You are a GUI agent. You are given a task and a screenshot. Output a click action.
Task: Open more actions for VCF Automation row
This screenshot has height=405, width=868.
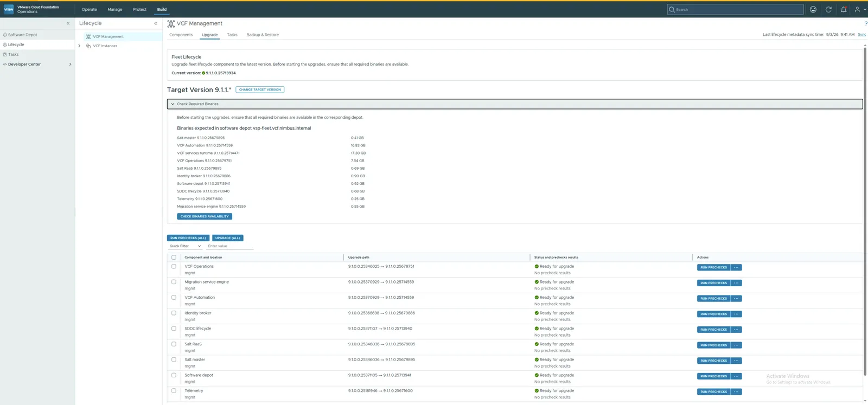[x=736, y=298]
